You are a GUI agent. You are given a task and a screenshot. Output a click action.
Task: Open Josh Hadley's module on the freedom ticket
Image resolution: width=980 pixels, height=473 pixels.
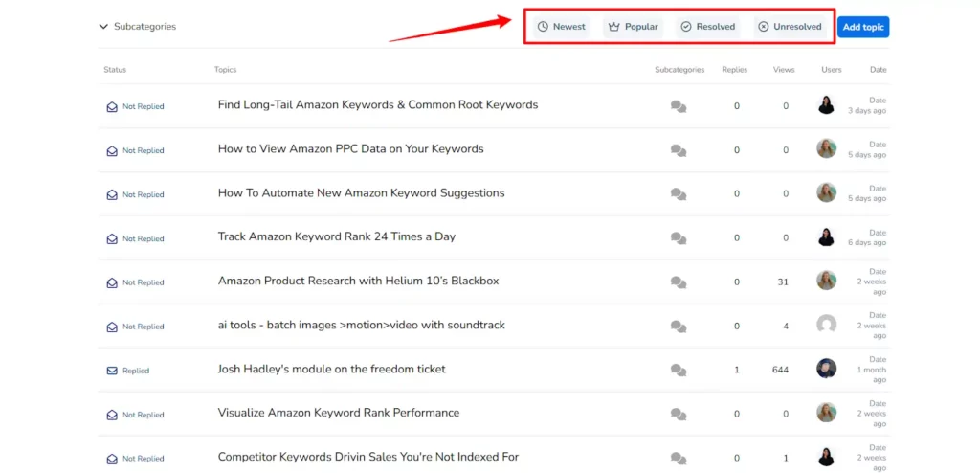[331, 370]
